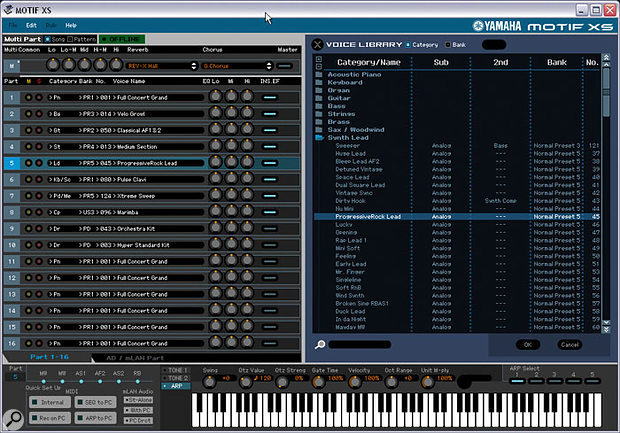Viewport: 620px width, 433px height.
Task: Click the SEQ to PC button
Action: coord(96,402)
